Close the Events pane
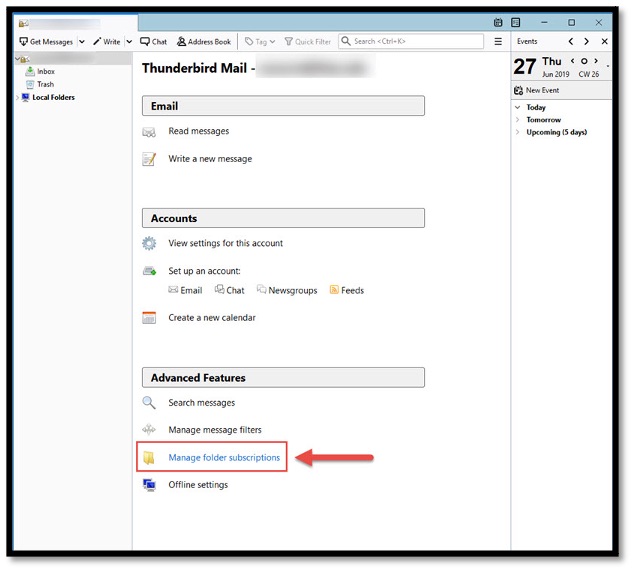The height and width of the screenshot is (570, 633). [604, 41]
